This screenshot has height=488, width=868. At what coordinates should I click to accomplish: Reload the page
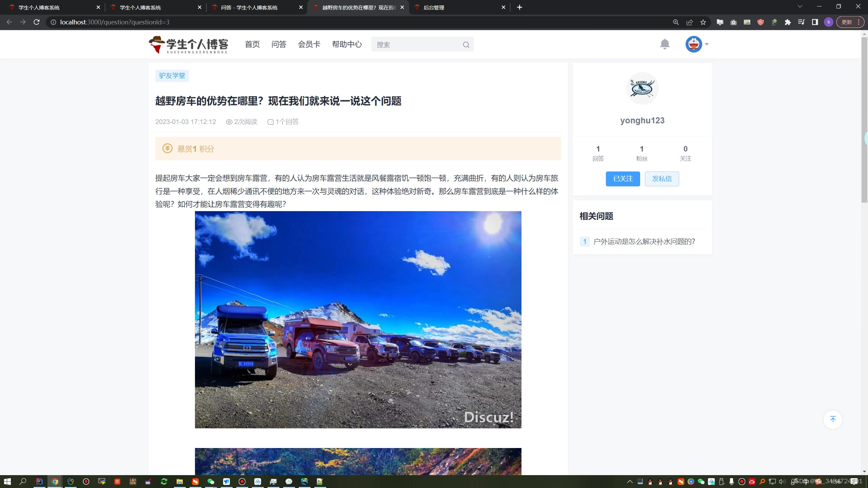click(37, 22)
